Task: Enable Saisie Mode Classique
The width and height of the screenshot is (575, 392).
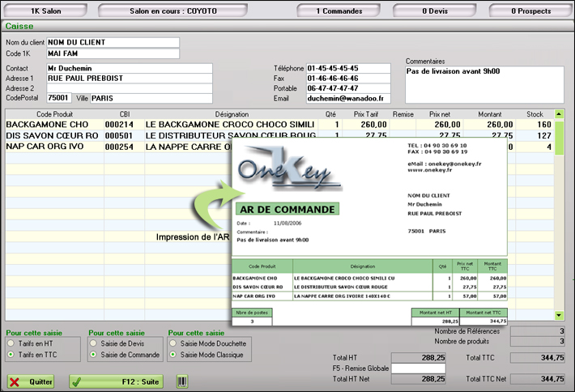Action: 173,355
